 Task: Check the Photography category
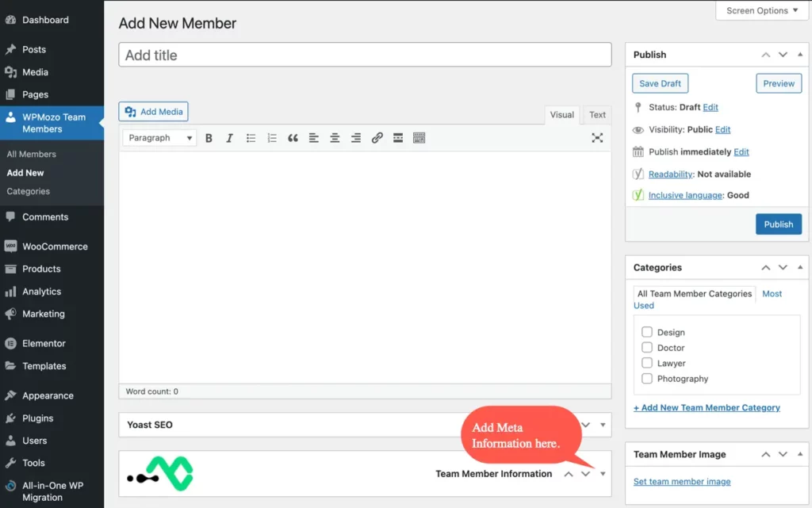647,379
